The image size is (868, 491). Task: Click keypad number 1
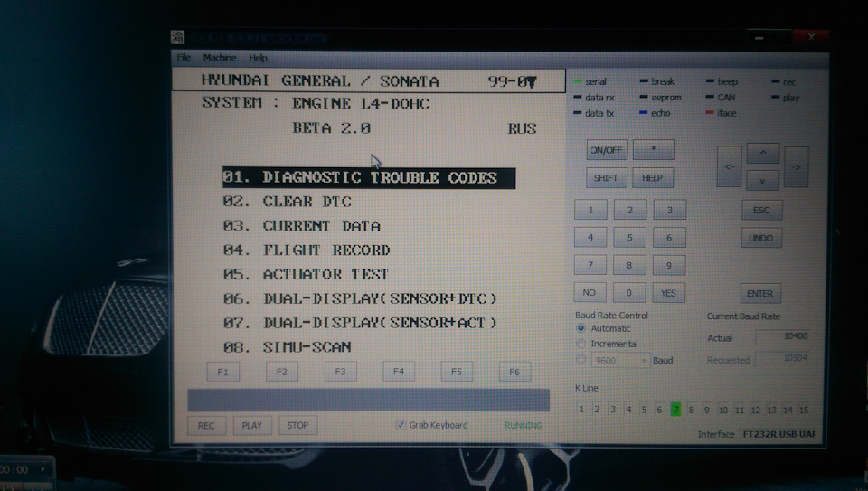click(x=590, y=210)
